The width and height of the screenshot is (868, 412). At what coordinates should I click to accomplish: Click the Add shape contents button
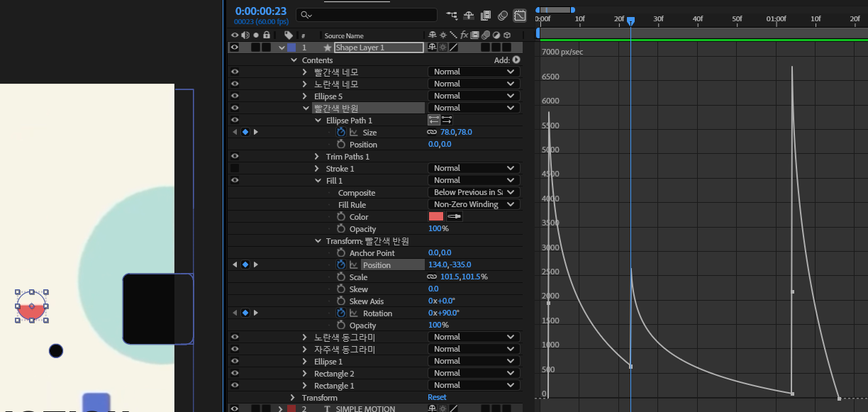(x=516, y=60)
